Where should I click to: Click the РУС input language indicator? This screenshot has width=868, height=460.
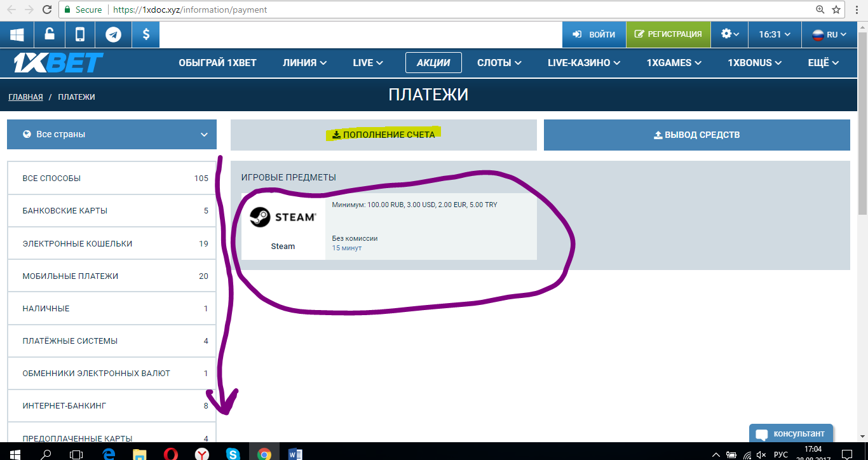[781, 455]
